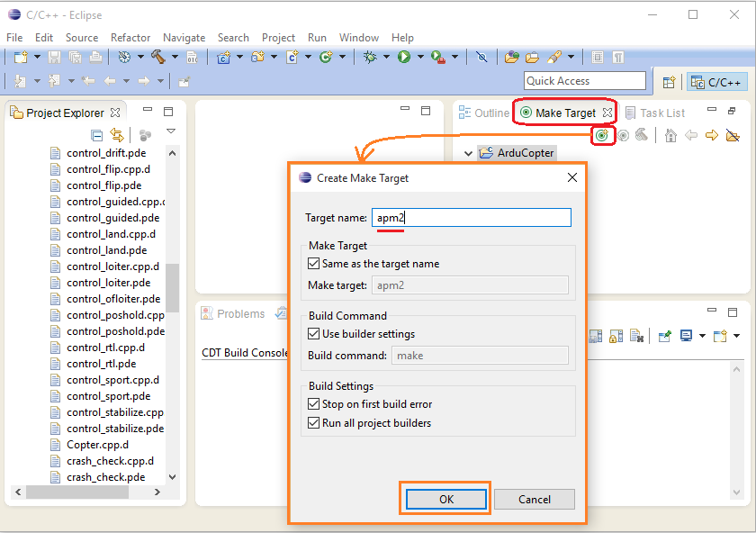756x533 pixels.
Task: Click the Home icon in Make Target view
Action: 670,136
